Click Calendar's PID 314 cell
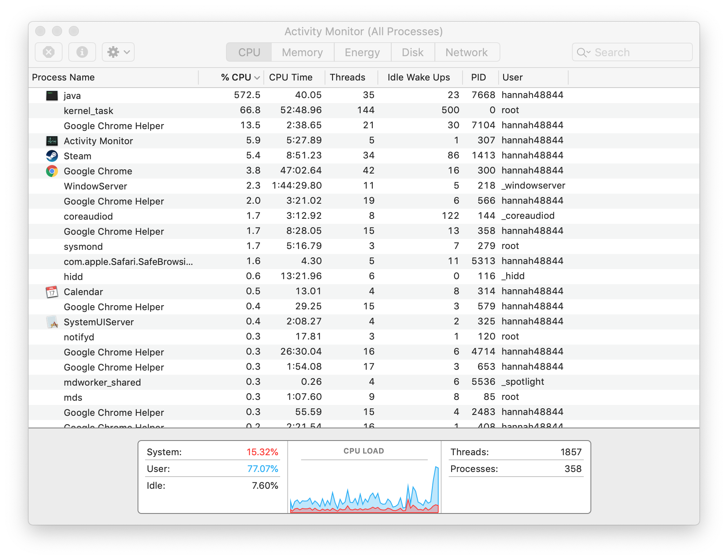The height and width of the screenshot is (560, 728). [x=486, y=291]
